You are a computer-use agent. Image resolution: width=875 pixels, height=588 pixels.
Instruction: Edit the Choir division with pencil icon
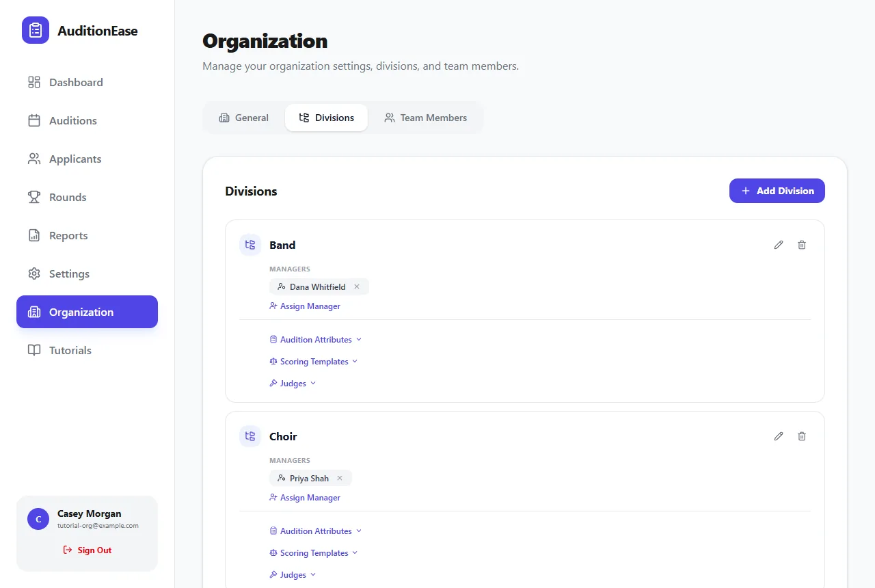(779, 436)
